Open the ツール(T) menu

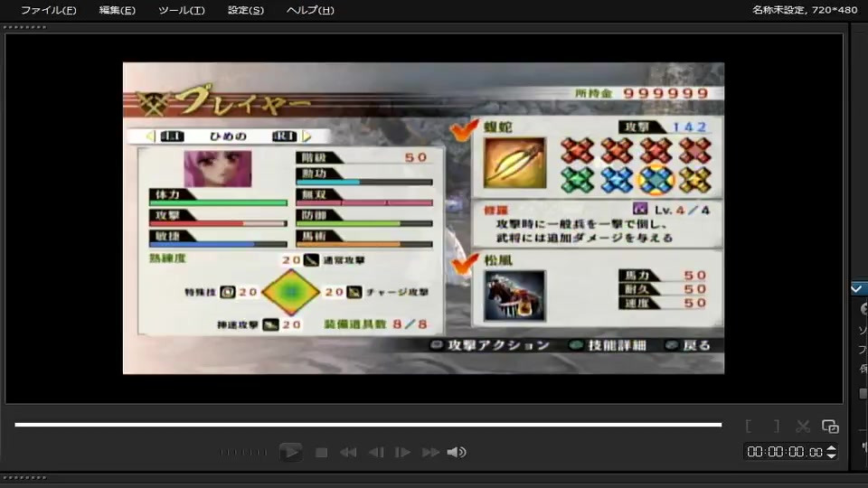tap(181, 10)
